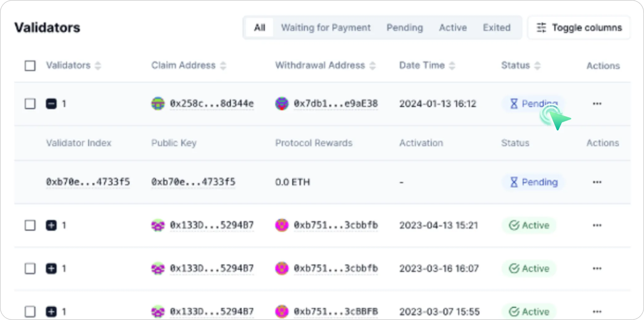
Task: Sort by Withdrawal Address column arrows
Action: (373, 66)
